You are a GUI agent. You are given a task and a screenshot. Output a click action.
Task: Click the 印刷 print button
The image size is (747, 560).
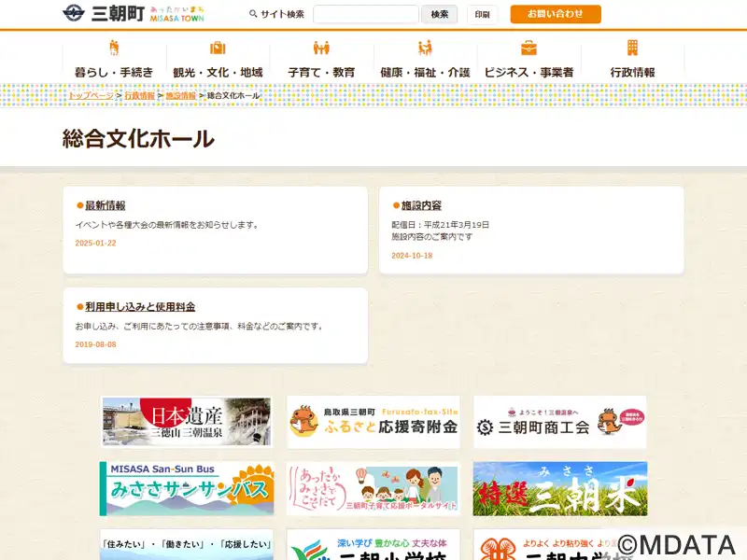click(482, 14)
